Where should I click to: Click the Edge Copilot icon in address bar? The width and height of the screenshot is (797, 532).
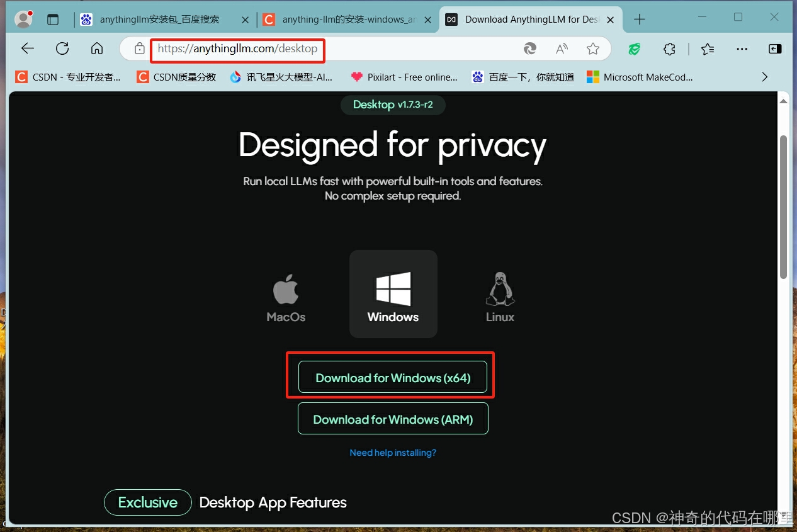coord(530,48)
